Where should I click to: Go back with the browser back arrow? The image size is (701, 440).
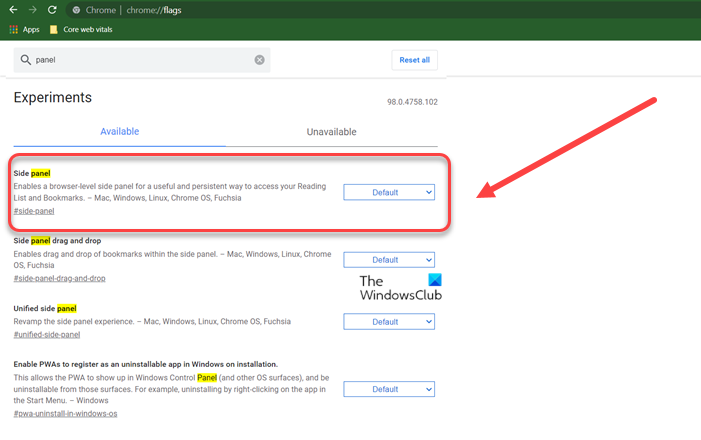pyautogui.click(x=13, y=9)
